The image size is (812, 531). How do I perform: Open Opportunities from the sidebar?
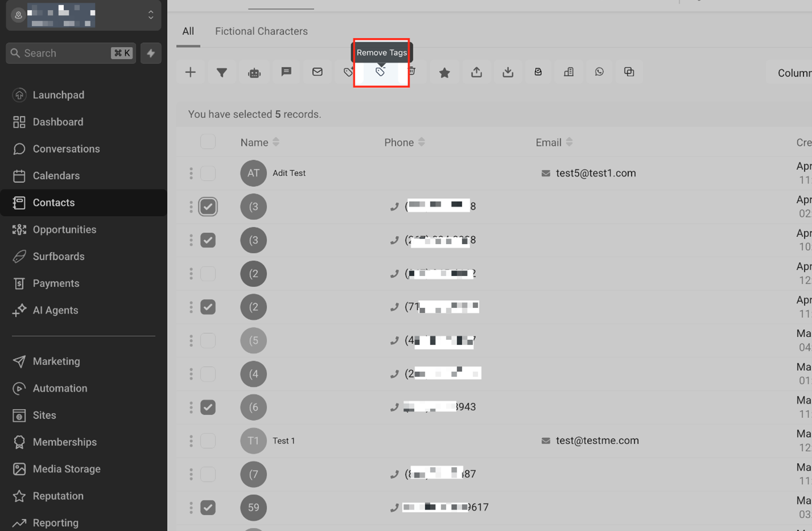point(63,229)
